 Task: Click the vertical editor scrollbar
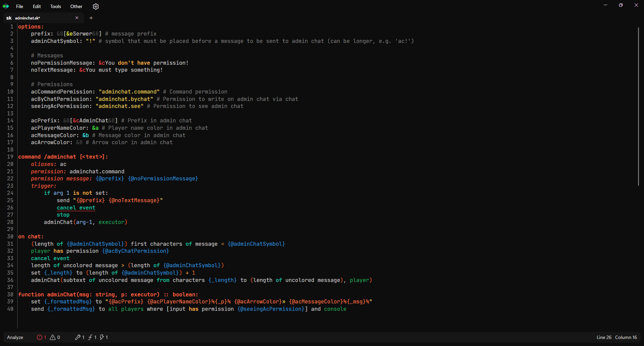tap(638, 107)
